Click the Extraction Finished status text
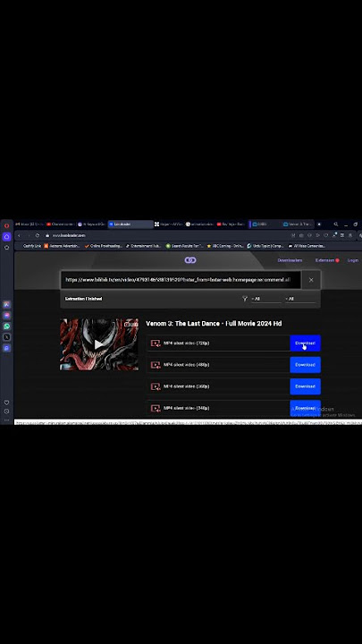The height and width of the screenshot is (644, 362). click(83, 299)
